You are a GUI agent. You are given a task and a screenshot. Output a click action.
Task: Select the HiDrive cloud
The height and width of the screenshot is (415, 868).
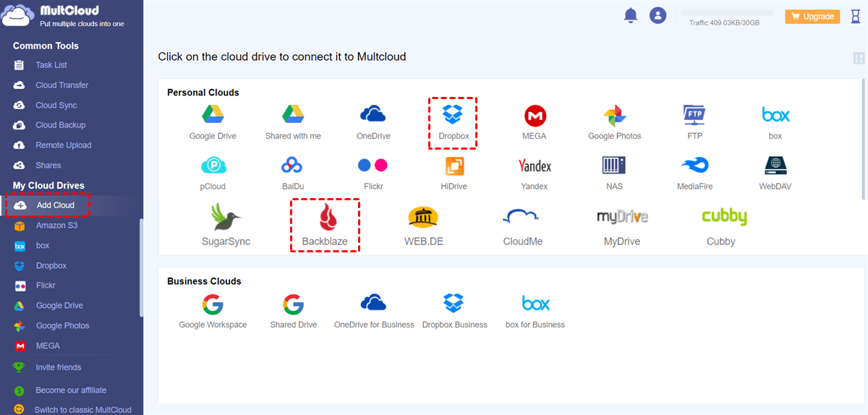(x=454, y=173)
